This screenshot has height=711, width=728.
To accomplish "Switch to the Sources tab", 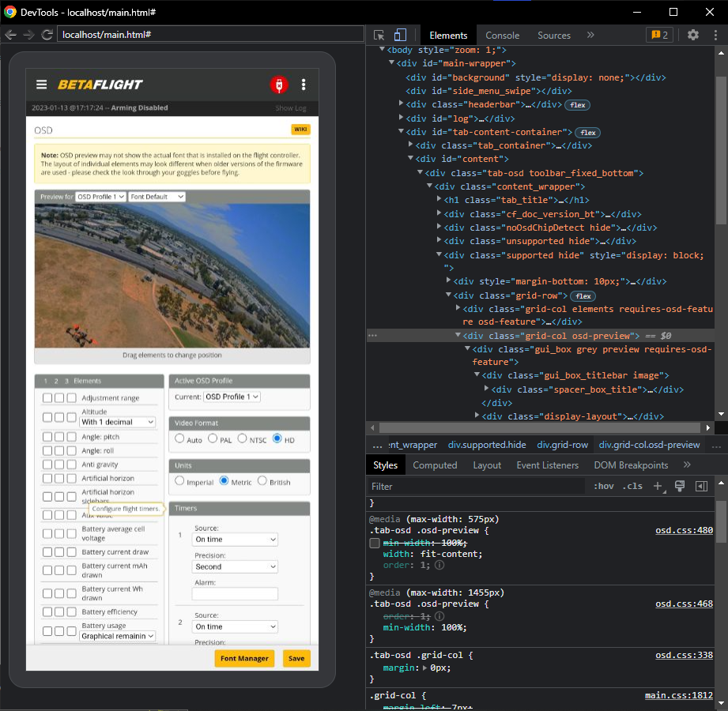I will (554, 36).
